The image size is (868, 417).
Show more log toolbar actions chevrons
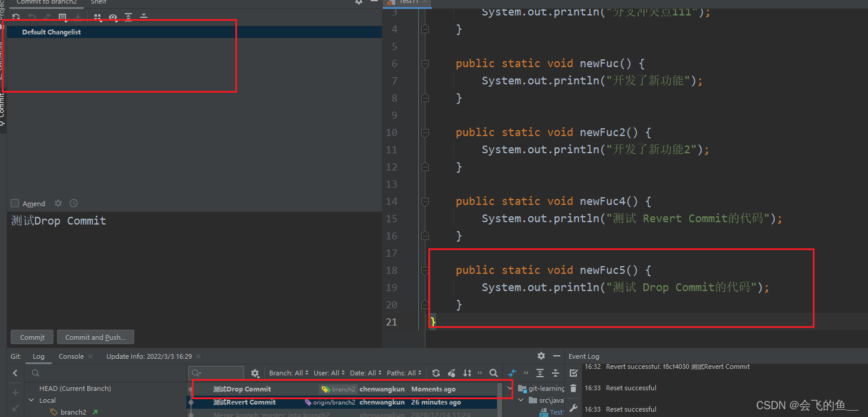click(480, 373)
